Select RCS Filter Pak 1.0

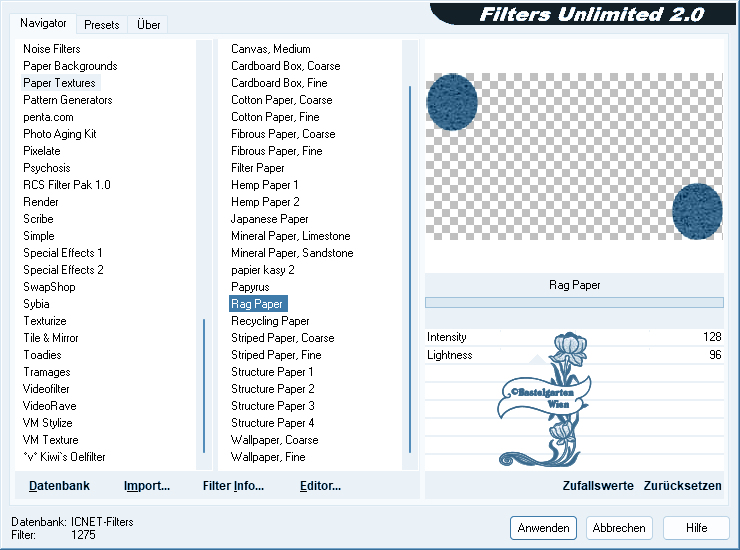click(67, 185)
